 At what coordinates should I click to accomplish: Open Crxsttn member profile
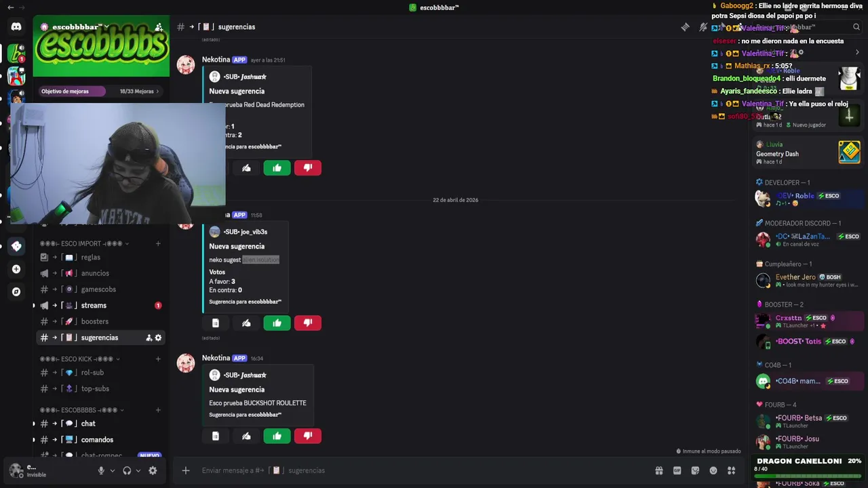(808, 321)
